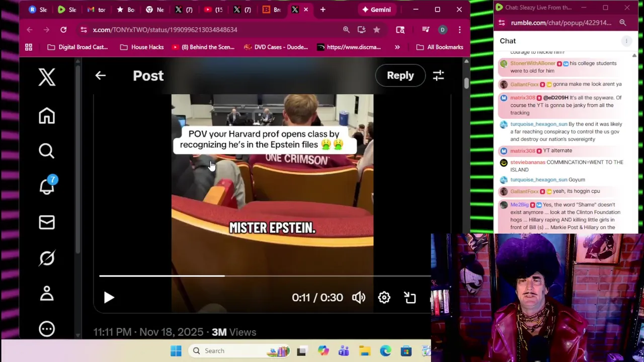Open the zoom magnifier icon in address bar
The height and width of the screenshot is (362, 644).
346,30
